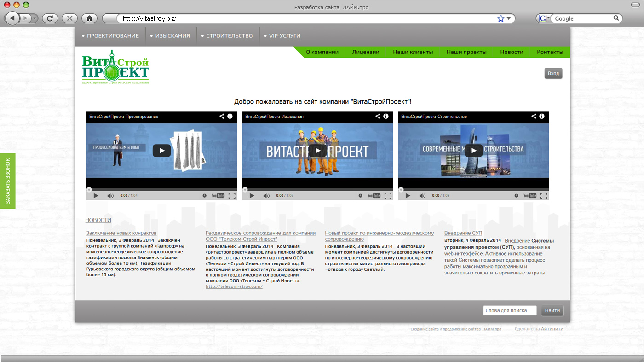
Task: Mute the Проектирование video volume
Action: pos(110,196)
